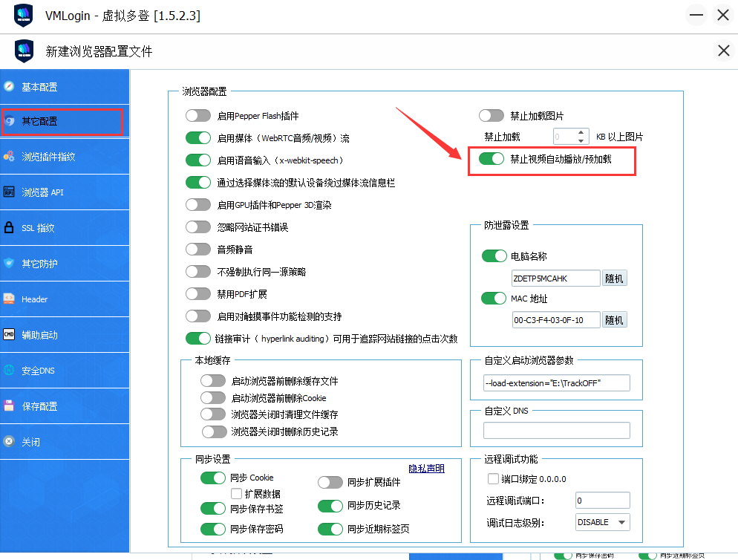This screenshot has width=738, height=560.
Task: Check the 扩展数据 checkbox
Action: [x=237, y=494]
